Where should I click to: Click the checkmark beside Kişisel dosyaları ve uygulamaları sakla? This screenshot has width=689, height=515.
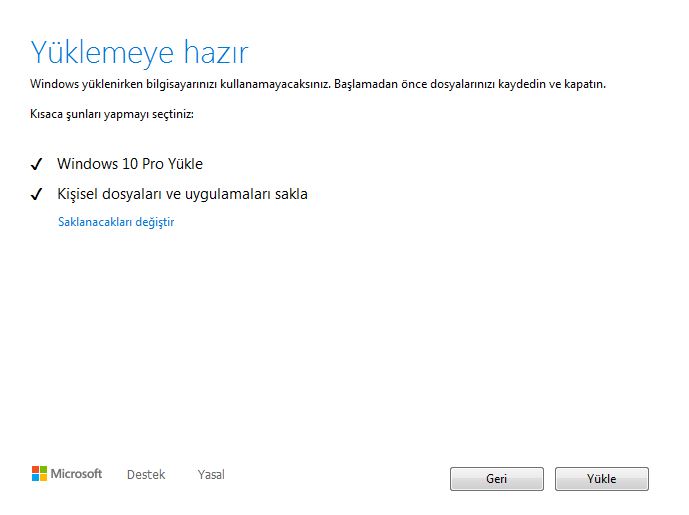point(36,194)
